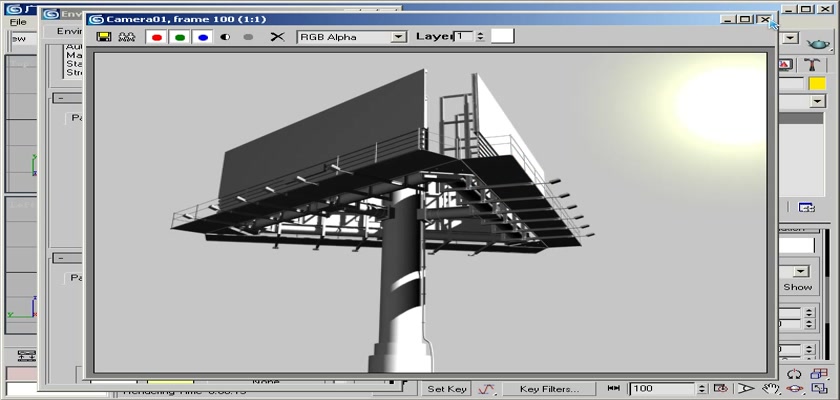The height and width of the screenshot is (400, 840).
Task: Open the Key Filters dialog
Action: point(549,388)
